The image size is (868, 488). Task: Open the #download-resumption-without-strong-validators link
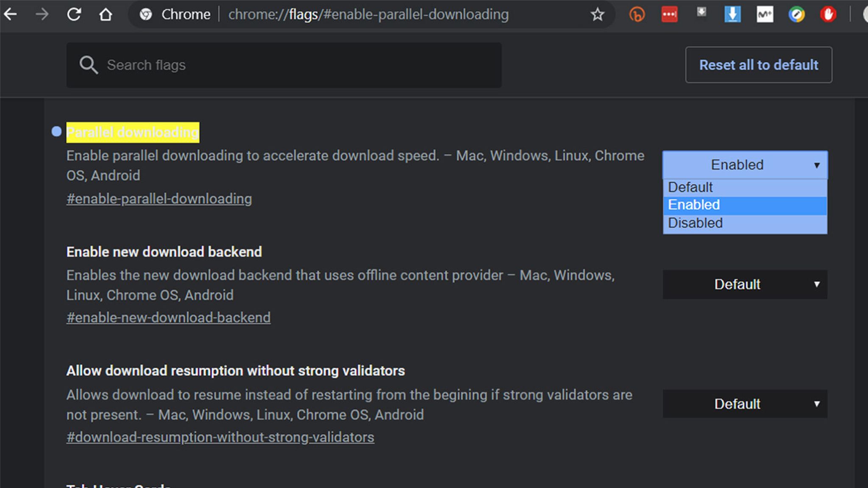tap(220, 437)
